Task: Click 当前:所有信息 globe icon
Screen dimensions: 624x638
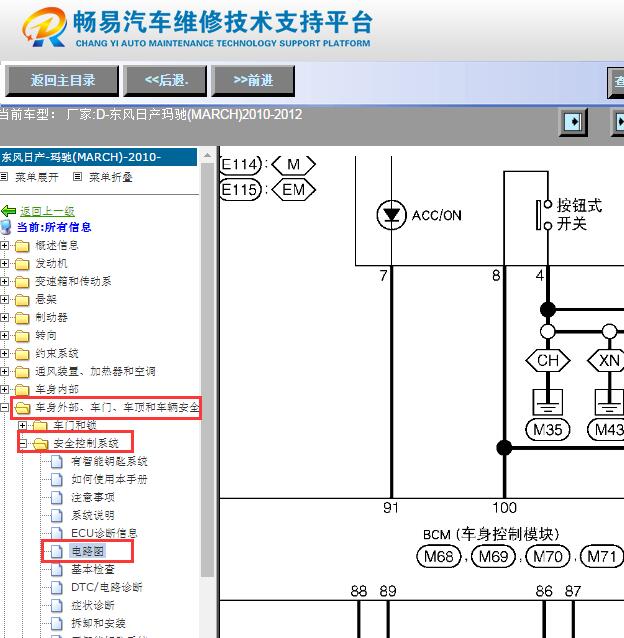Action: tap(6, 227)
